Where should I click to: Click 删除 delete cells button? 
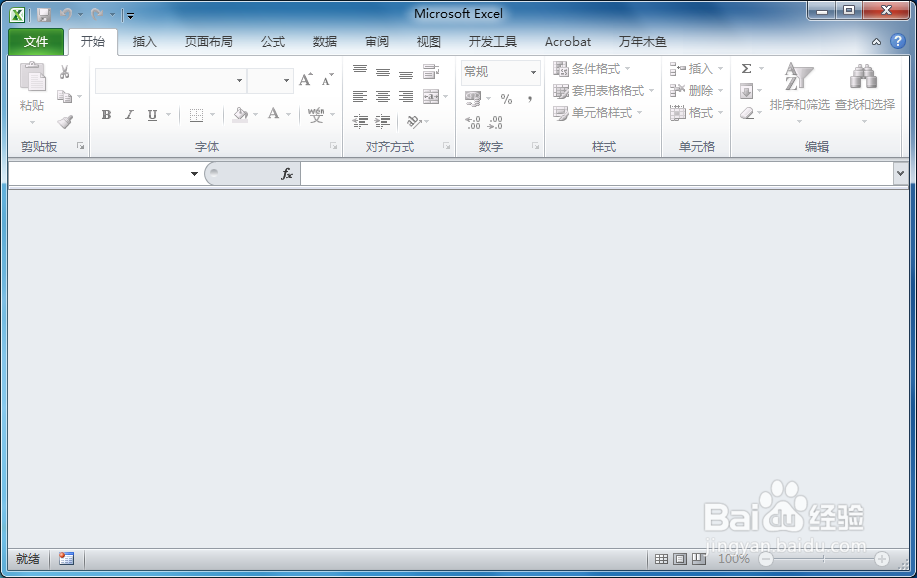(696, 91)
